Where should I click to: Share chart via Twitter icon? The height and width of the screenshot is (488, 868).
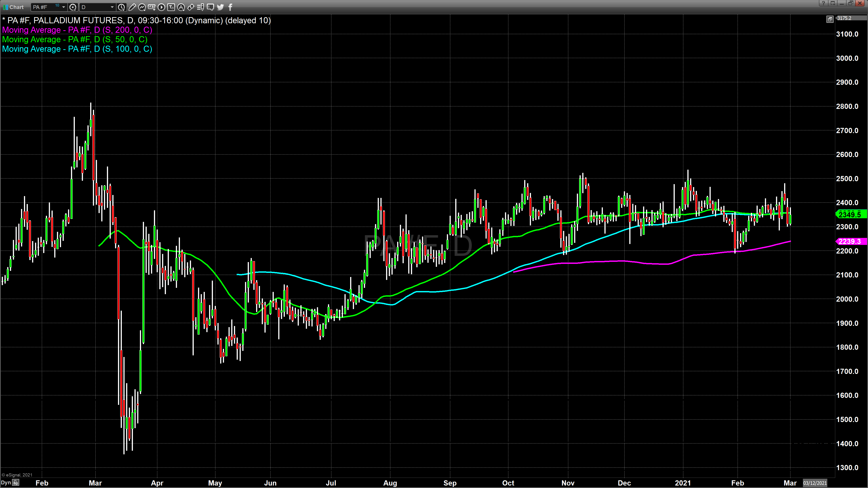(x=220, y=7)
